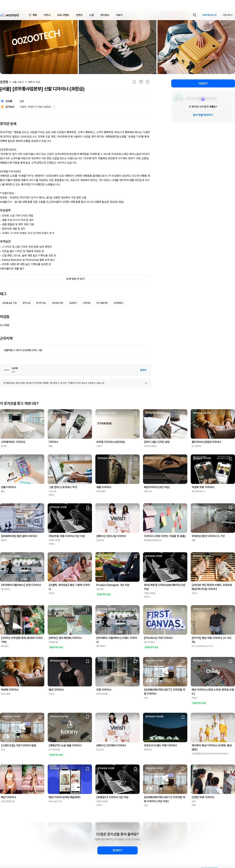Bookmark the 여성/아동 의류 디자이너 card
Image resolution: width=235 pixels, height=868 pixels.
(87, 508)
